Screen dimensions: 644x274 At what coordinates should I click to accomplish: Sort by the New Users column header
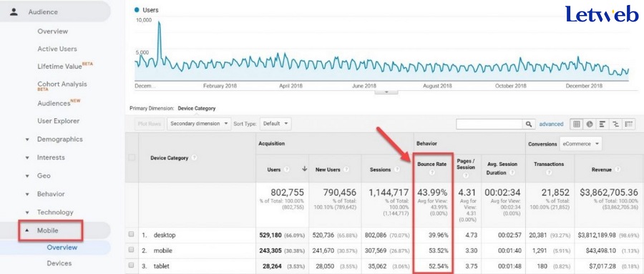point(328,170)
